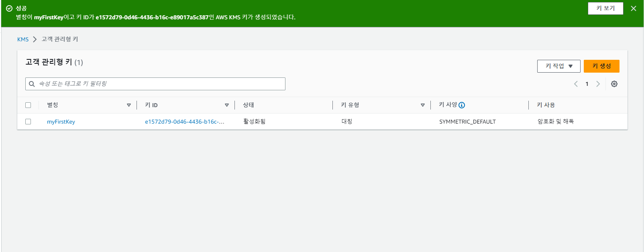Dismiss the success banner with the X icon
The height and width of the screenshot is (252, 644).
634,8
